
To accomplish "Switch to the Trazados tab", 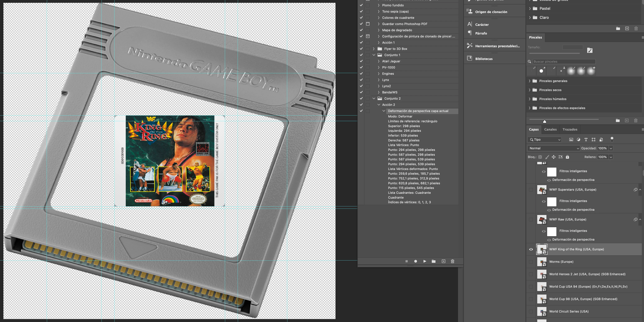I will 570,129.
